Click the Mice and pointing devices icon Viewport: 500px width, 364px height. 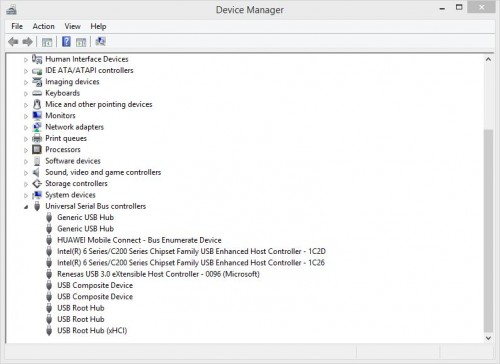point(37,104)
